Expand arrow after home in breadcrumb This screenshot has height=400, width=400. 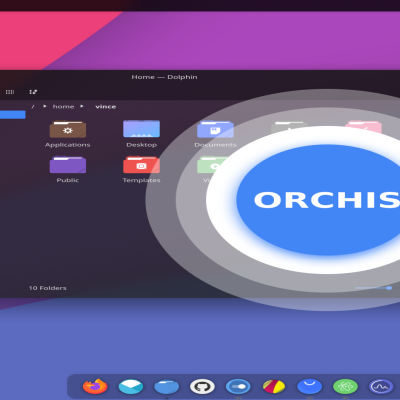coord(82,106)
